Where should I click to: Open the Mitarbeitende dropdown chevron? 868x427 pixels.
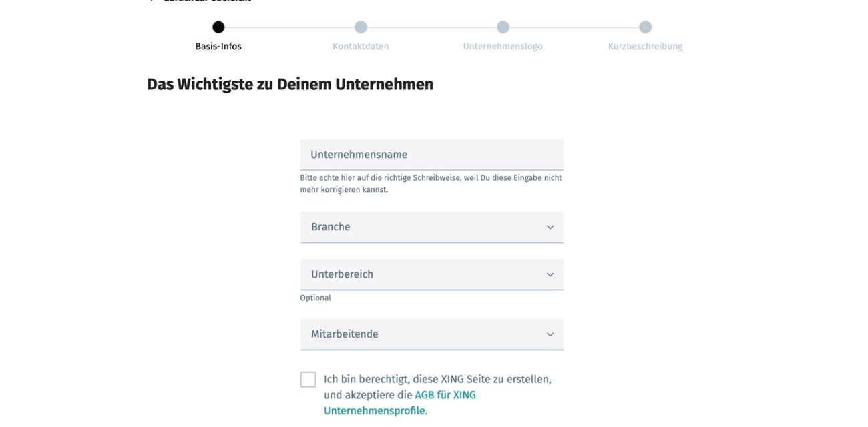550,334
